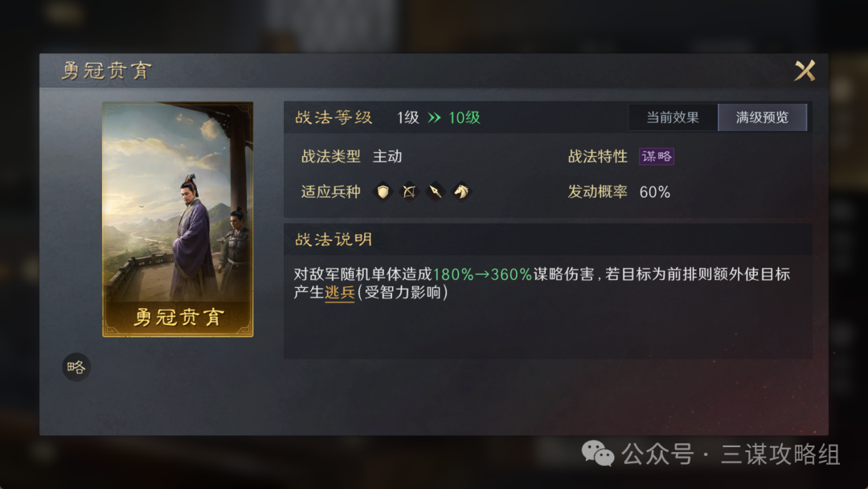Switch to 当前效果 tab
The image size is (868, 489).
673,117
